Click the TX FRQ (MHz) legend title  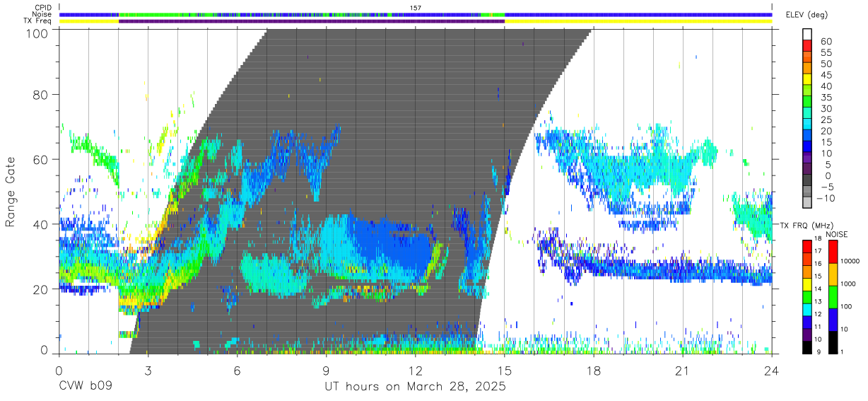pyautogui.click(x=807, y=226)
